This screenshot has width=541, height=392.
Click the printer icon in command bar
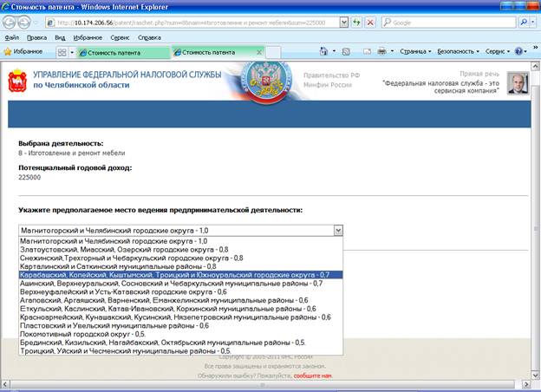[381, 52]
